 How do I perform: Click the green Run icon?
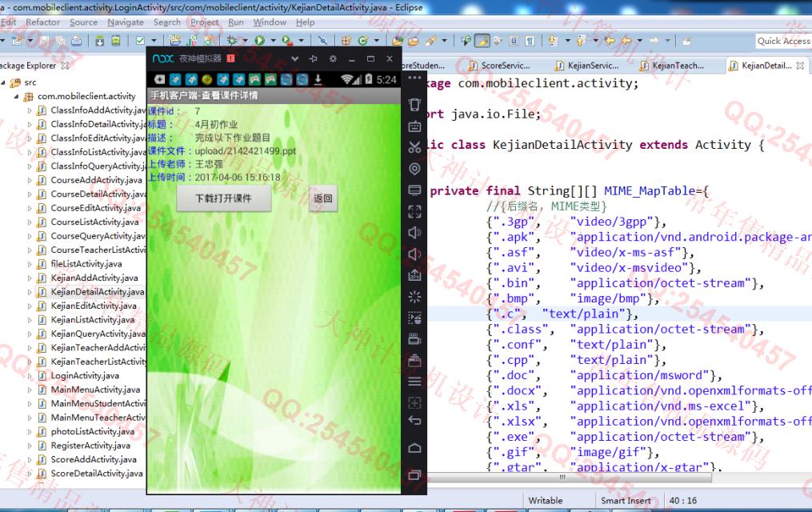259,41
